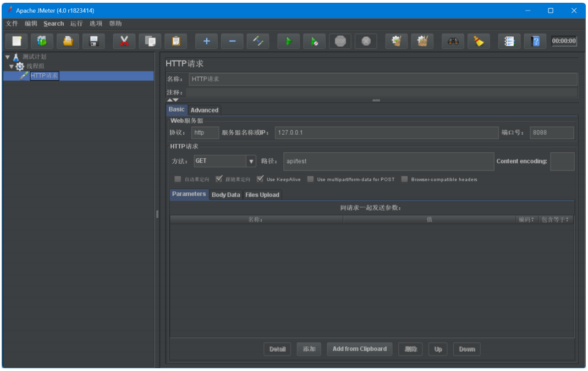Open the Templates icon in toolbar

tap(42, 41)
